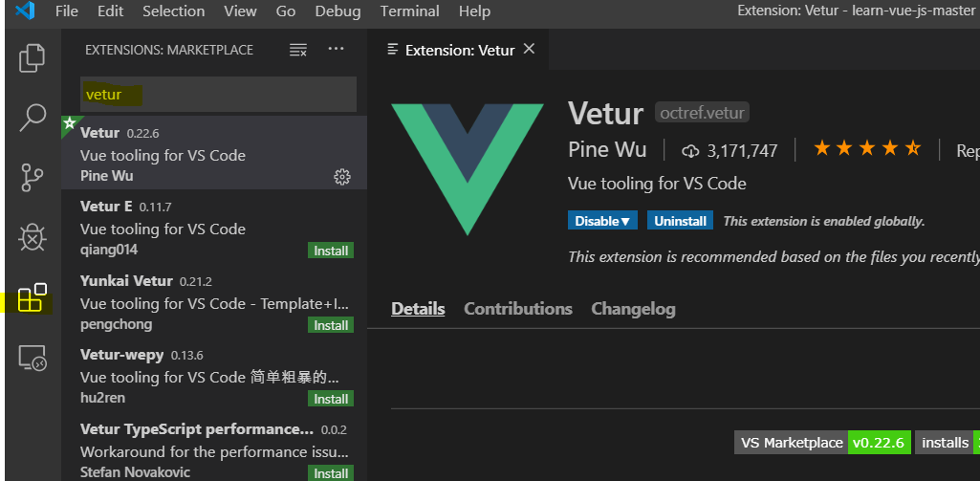
Task: Click the VS Marketplace v0.22.6 badge
Action: [822, 443]
